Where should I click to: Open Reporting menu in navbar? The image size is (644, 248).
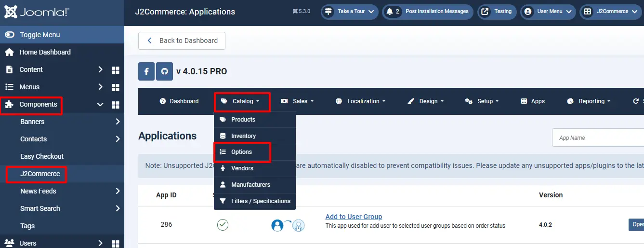coord(589,101)
